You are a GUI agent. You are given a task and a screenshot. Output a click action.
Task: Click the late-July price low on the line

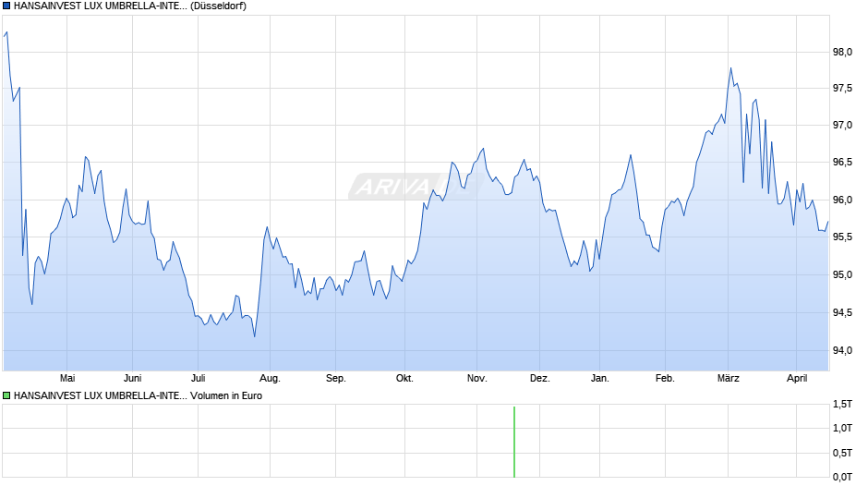[x=255, y=335]
